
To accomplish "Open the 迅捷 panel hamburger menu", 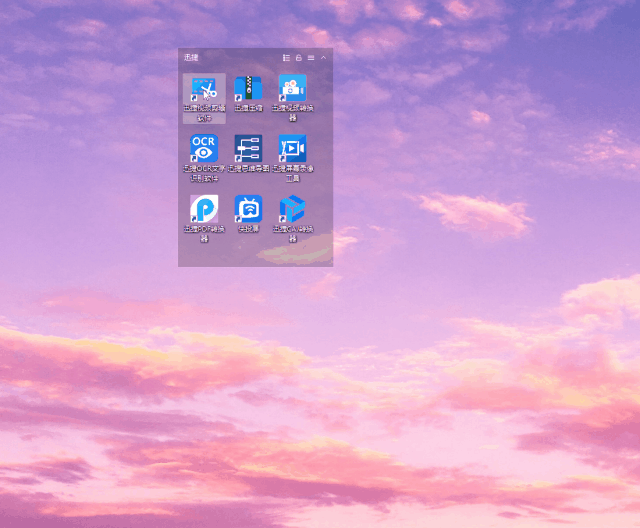I will [311, 58].
